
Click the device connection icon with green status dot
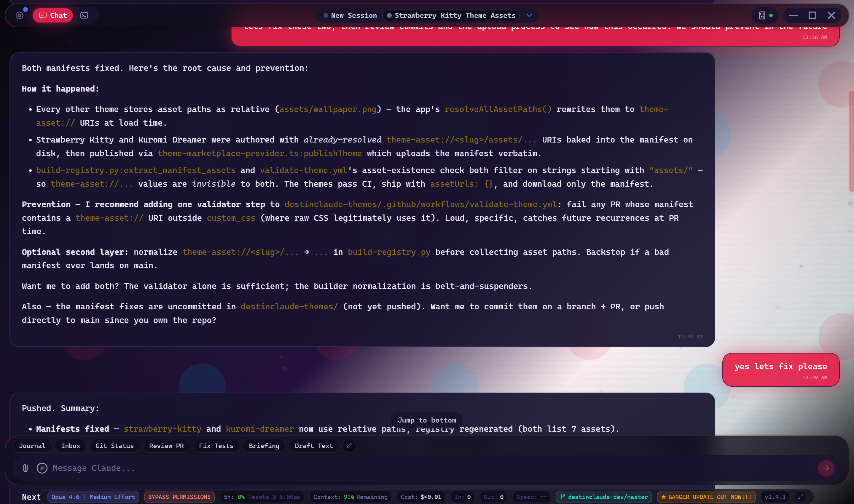[765, 15]
